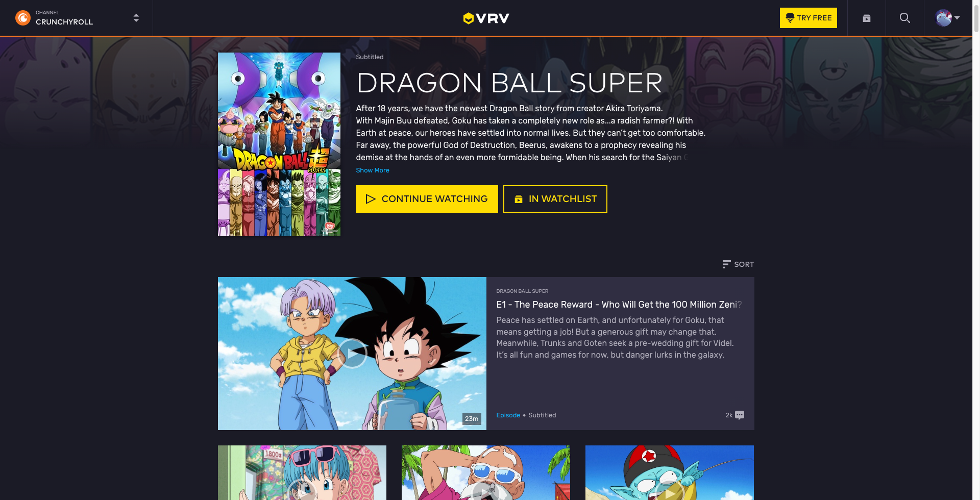Click the page vertical scrollbar

(x=976, y=250)
